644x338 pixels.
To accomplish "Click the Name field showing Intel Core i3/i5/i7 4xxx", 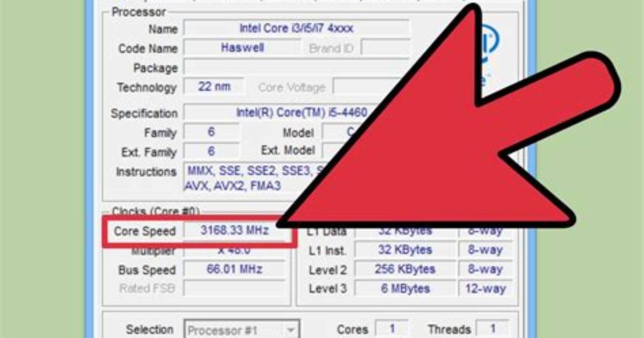I will (297, 29).
